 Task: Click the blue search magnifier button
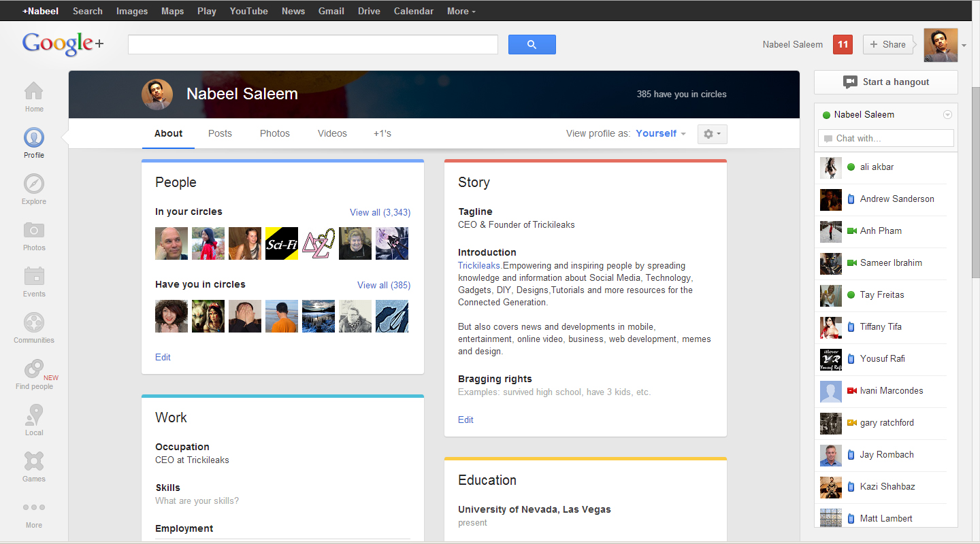point(532,45)
